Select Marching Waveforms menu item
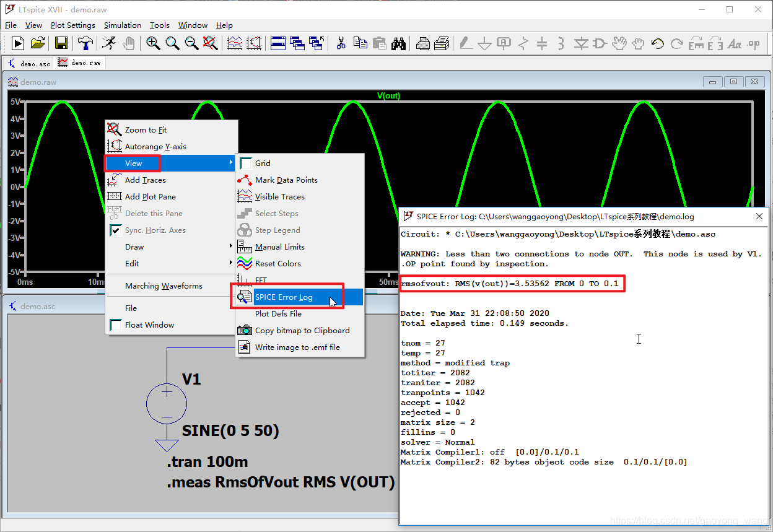 [172, 286]
